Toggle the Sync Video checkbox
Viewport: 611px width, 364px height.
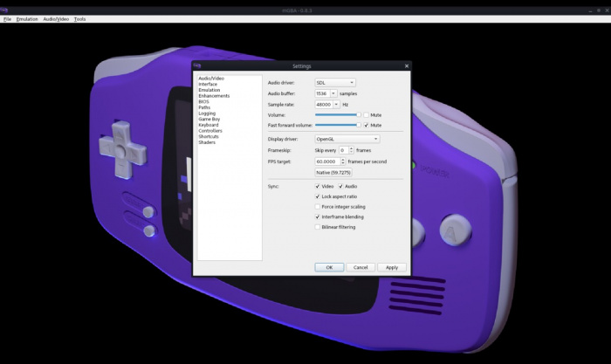click(318, 186)
